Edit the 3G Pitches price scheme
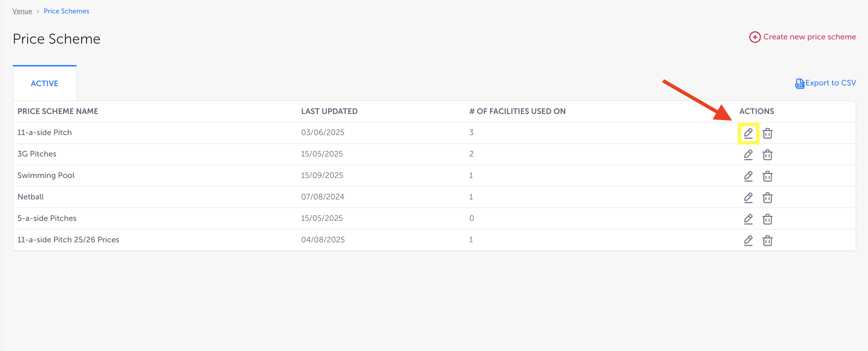 [748, 155]
